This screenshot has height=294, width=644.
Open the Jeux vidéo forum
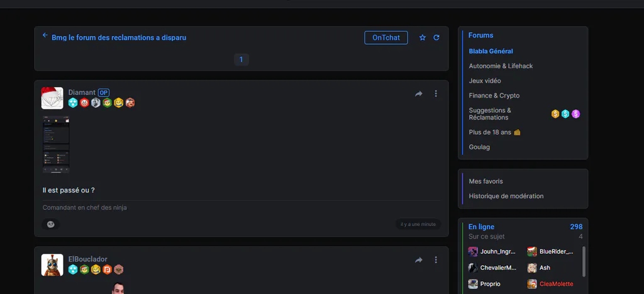[485, 81]
